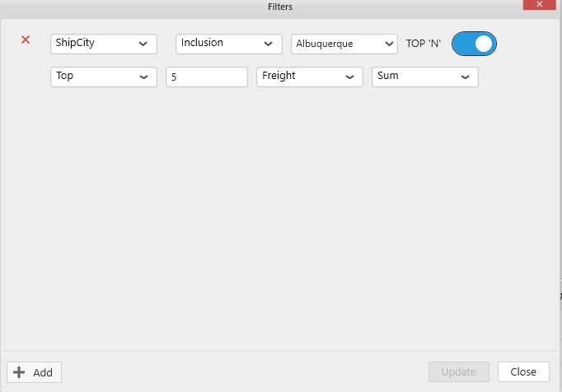Select the Add label text

point(43,372)
